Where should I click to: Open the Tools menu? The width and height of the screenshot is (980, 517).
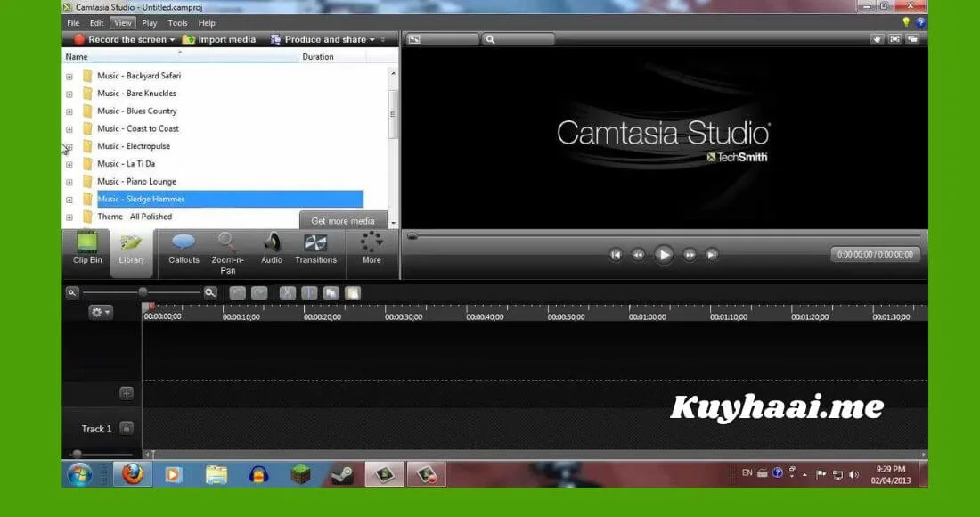point(177,22)
